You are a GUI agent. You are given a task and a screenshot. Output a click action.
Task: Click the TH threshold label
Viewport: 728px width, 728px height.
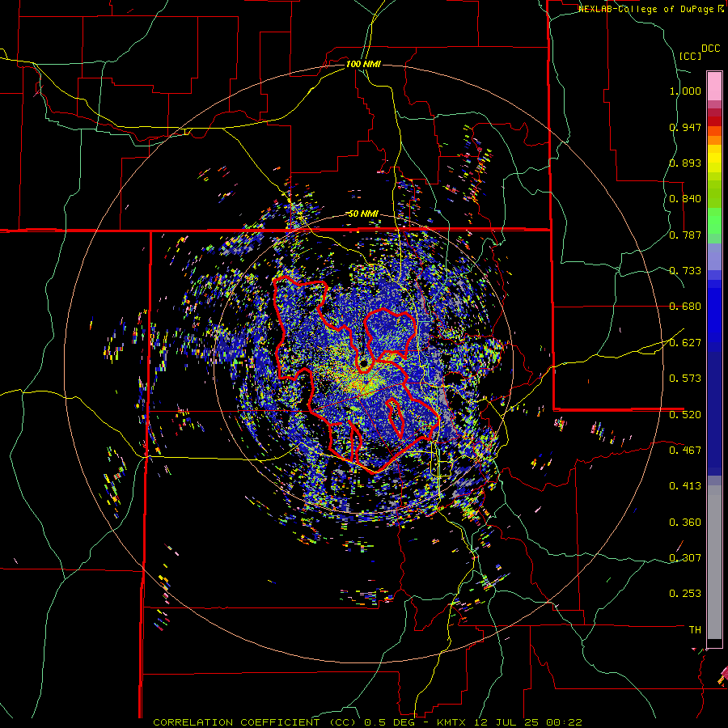695,630
